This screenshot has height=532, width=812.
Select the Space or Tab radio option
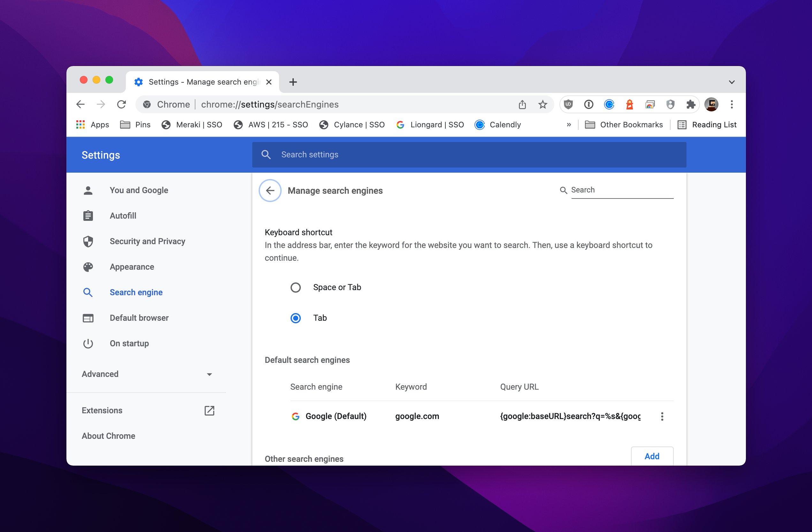point(295,287)
